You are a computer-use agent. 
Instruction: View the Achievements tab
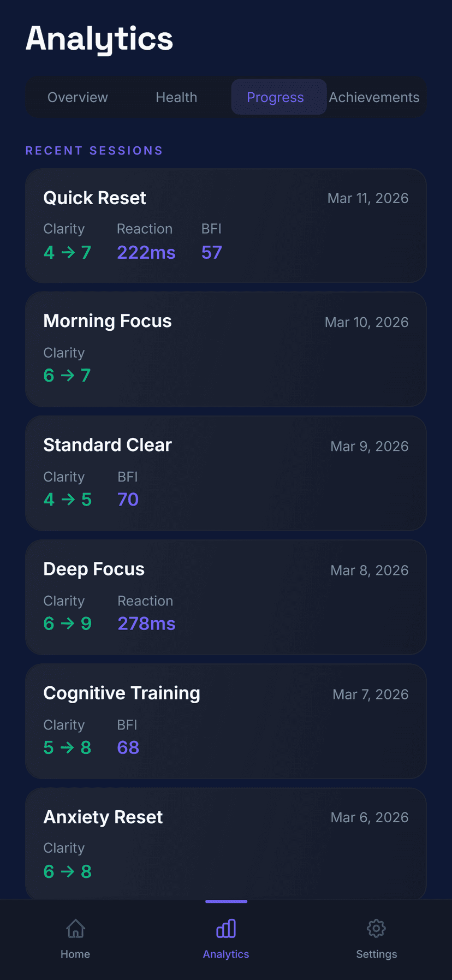click(374, 97)
